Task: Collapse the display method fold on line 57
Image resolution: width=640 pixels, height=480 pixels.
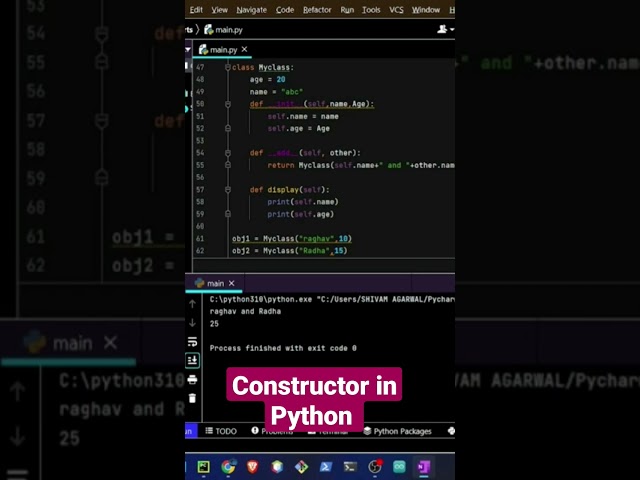Action: click(228, 190)
